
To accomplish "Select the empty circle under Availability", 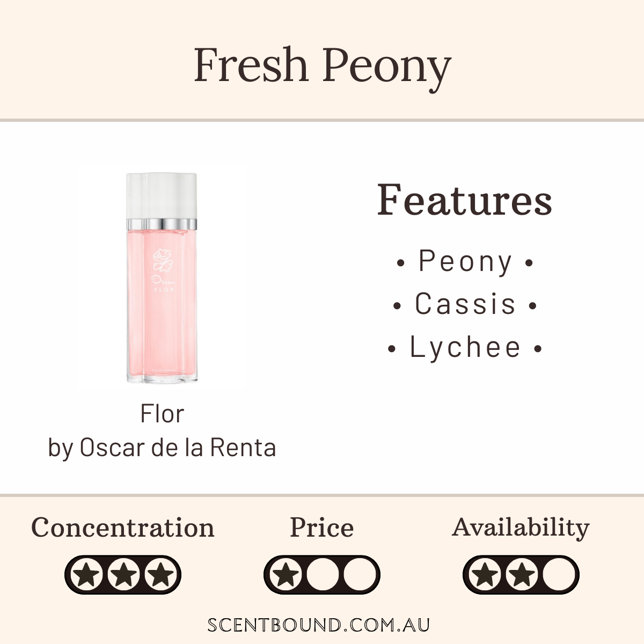I will (x=557, y=575).
